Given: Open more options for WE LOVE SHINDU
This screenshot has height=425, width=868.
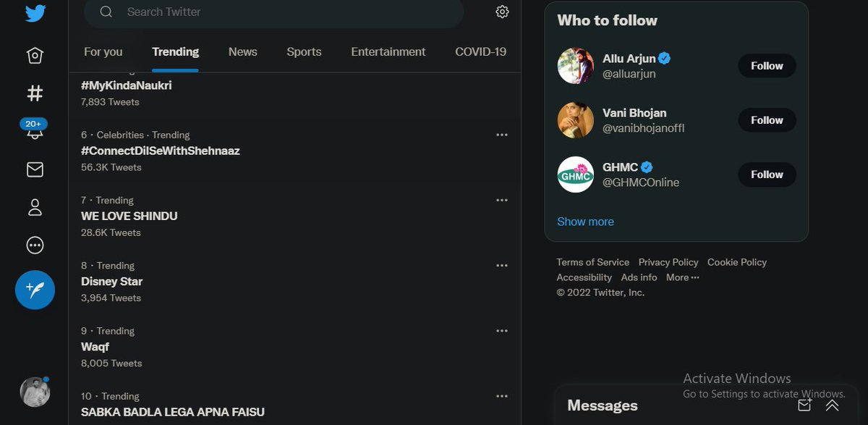Looking at the screenshot, I should [x=502, y=200].
